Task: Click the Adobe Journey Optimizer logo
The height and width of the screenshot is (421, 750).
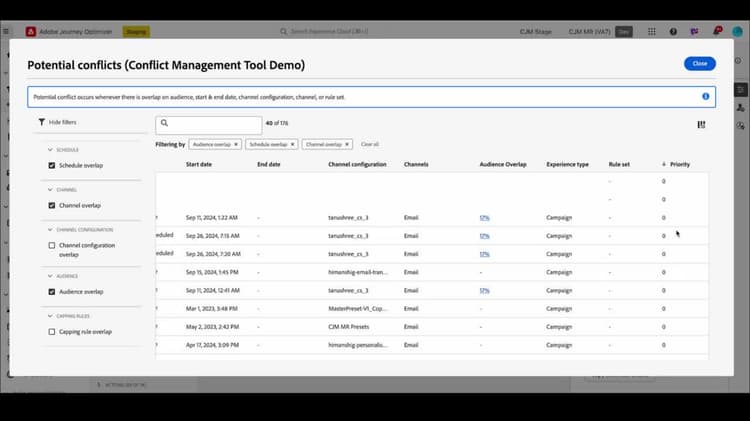Action: point(31,32)
